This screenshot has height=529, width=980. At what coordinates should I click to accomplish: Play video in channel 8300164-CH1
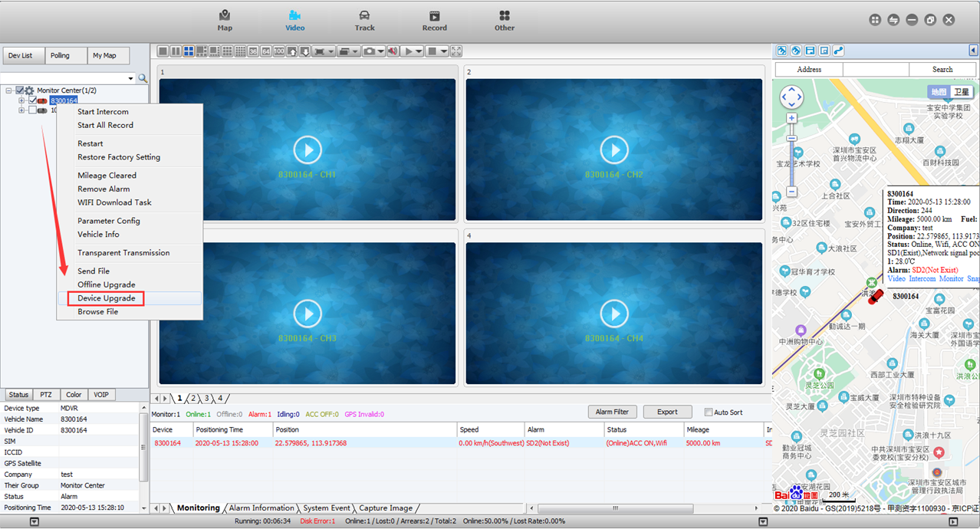click(307, 149)
